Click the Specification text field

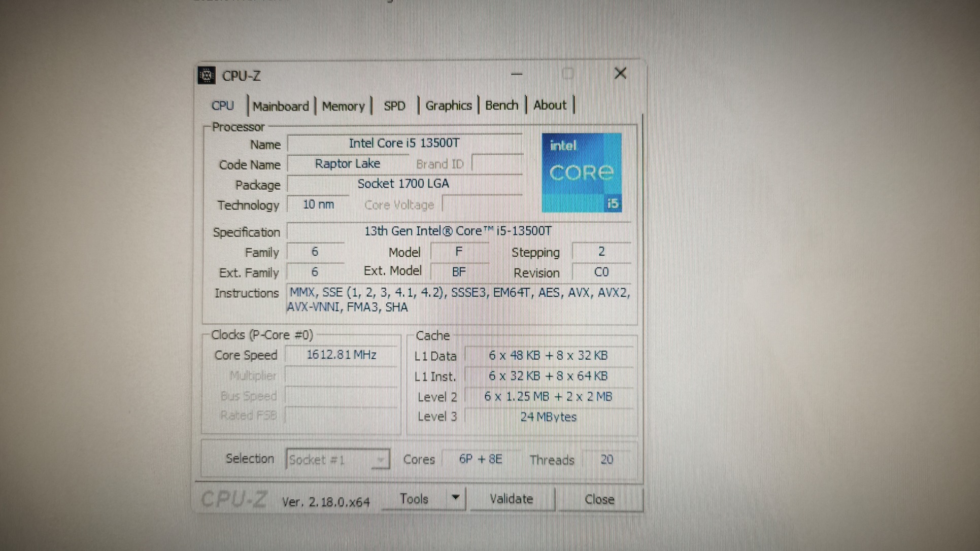click(x=457, y=231)
